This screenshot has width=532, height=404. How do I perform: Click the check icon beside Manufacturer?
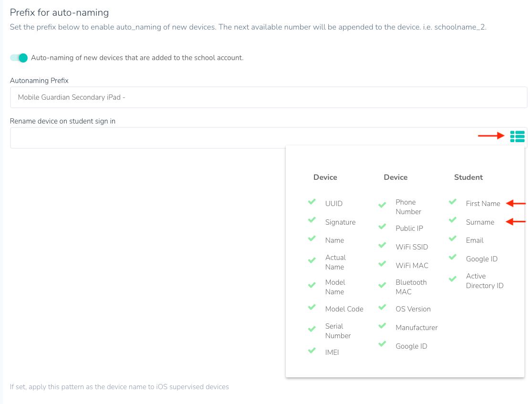pyautogui.click(x=382, y=326)
